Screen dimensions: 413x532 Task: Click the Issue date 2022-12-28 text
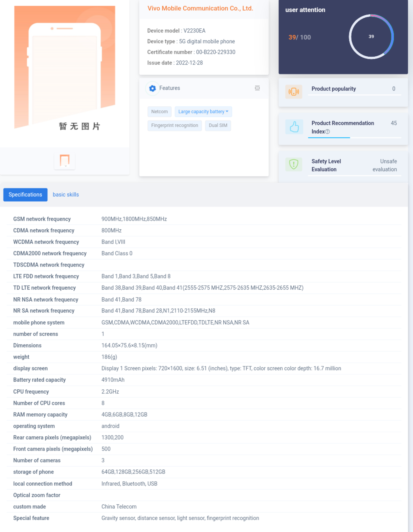[175, 63]
